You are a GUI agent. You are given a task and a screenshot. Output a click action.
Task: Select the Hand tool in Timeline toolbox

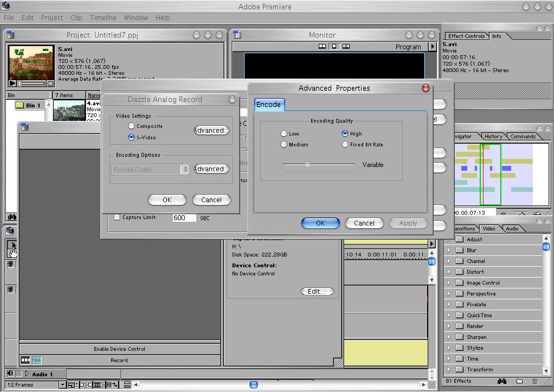click(12, 253)
